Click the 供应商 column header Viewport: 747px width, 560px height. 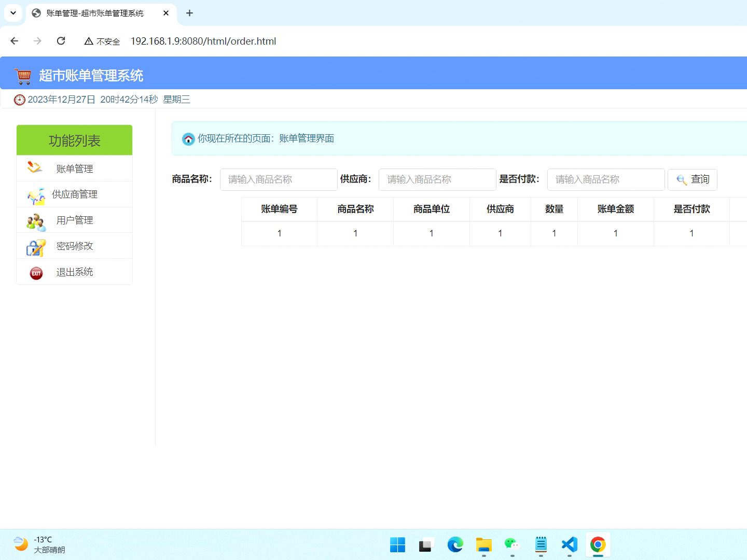500,209
